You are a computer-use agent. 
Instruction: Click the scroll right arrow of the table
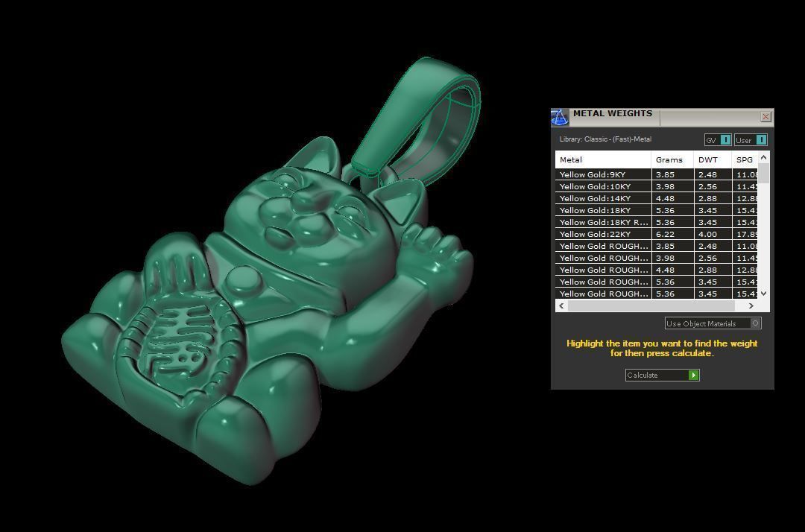click(x=751, y=305)
